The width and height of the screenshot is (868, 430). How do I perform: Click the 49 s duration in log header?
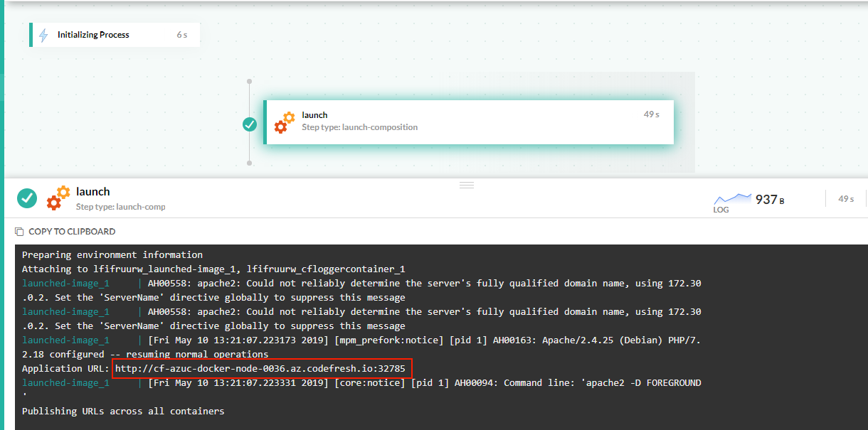coord(846,199)
